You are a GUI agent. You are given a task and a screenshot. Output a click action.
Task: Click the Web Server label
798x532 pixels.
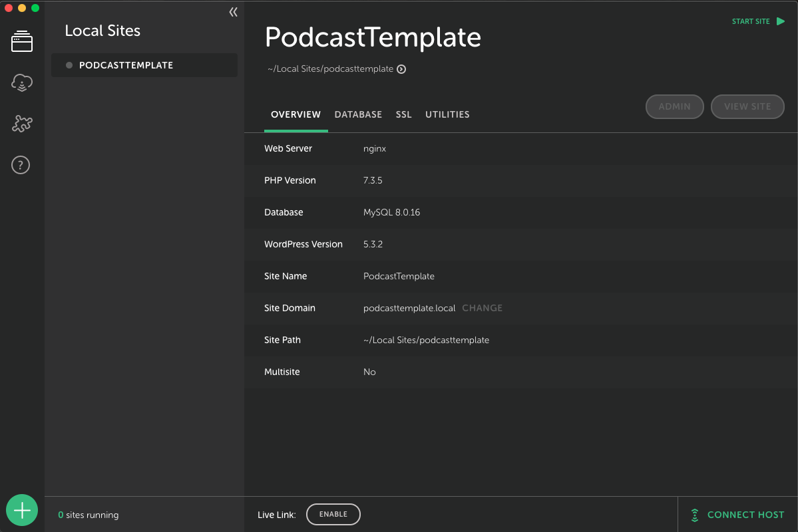288,148
